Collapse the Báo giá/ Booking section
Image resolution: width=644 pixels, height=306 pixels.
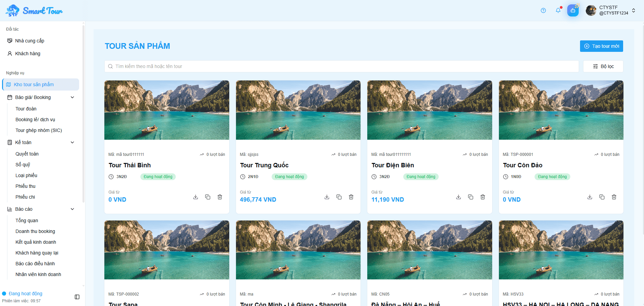pos(72,97)
